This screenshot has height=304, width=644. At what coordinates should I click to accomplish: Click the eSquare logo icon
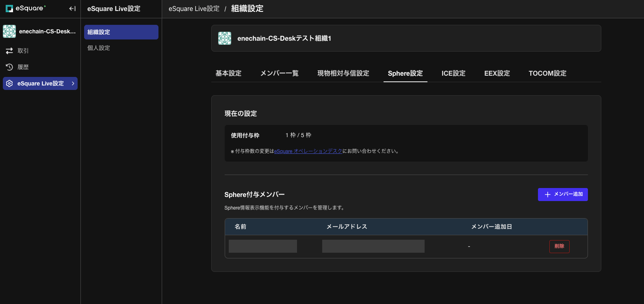pyautogui.click(x=9, y=9)
